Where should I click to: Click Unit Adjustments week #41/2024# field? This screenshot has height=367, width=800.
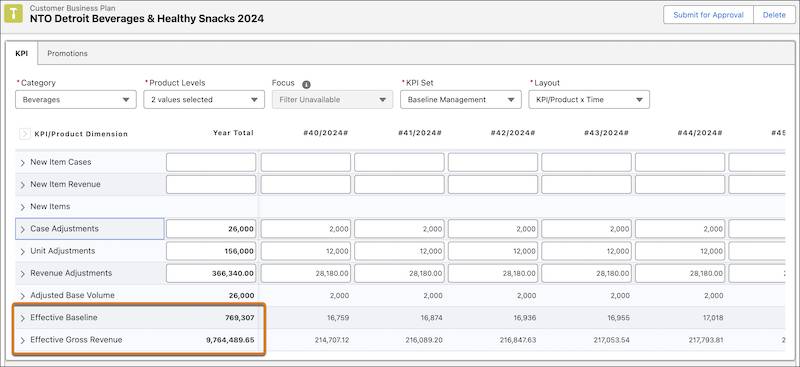click(399, 251)
